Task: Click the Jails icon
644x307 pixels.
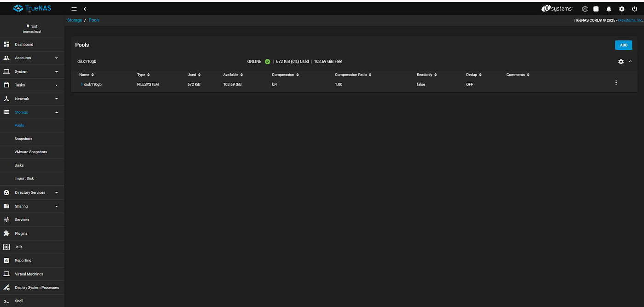Action: (x=6, y=247)
